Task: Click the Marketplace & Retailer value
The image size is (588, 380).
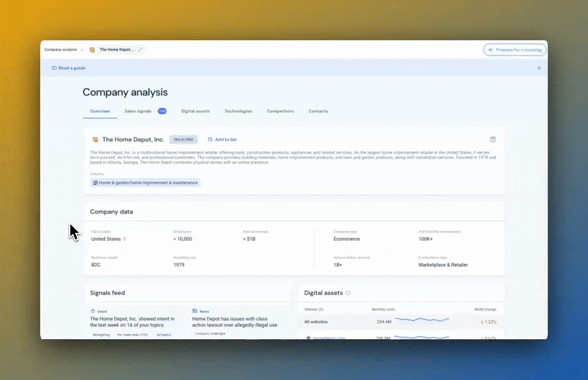Action: pyautogui.click(x=443, y=265)
